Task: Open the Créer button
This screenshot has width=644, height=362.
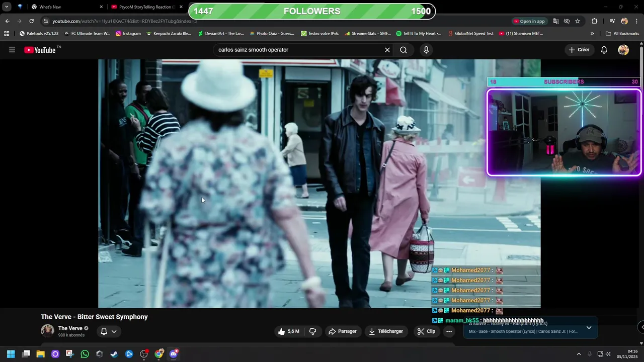Action: [579, 50]
